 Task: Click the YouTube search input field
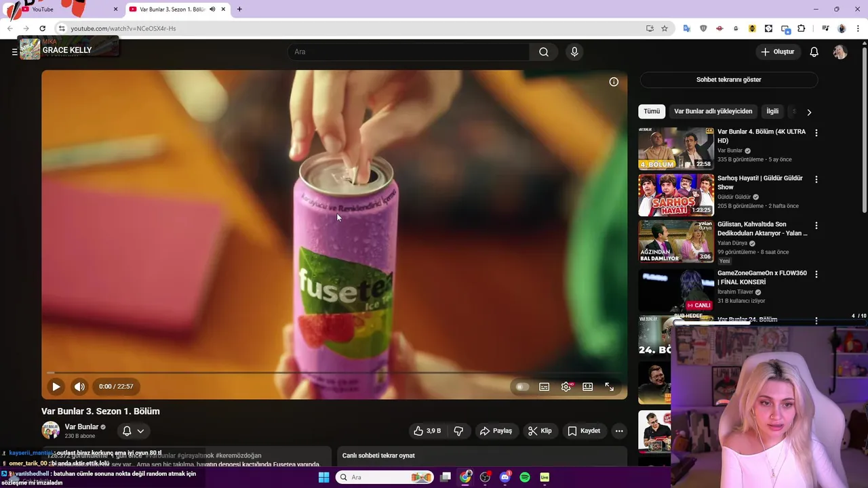click(409, 52)
